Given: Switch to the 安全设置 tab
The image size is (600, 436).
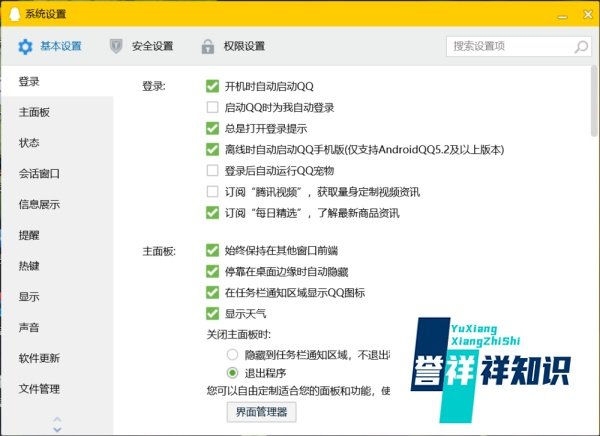Looking at the screenshot, I should click(141, 46).
